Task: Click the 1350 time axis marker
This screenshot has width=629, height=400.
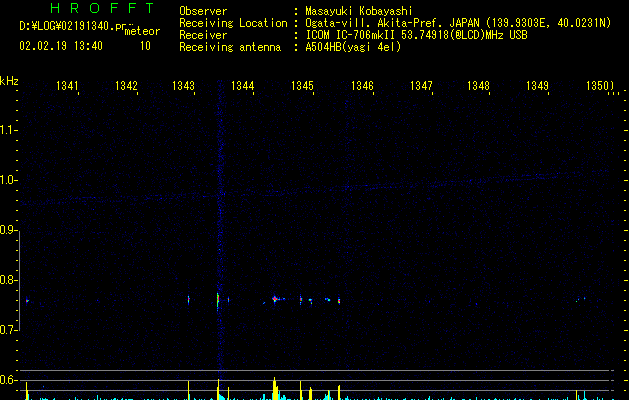Action: tap(597, 85)
